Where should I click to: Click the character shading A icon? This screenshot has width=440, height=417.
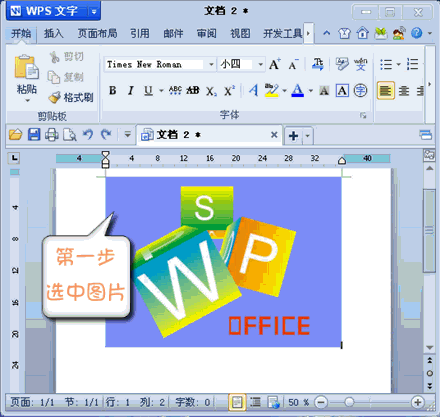tap(324, 90)
